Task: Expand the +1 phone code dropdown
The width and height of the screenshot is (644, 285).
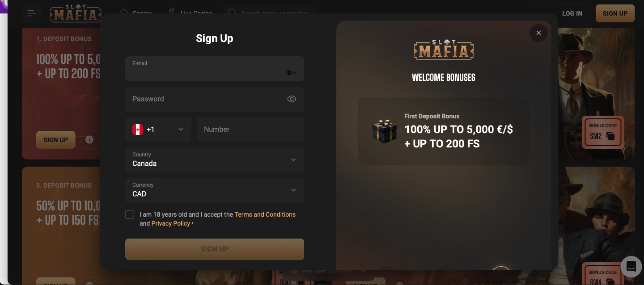Action: point(158,130)
